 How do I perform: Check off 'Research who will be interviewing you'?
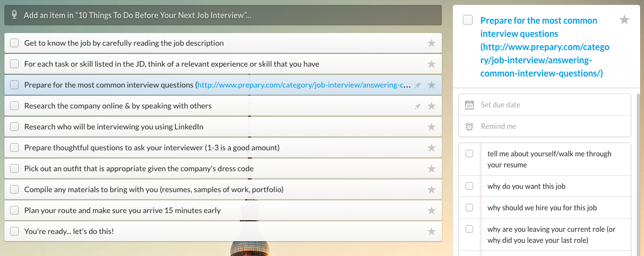click(14, 127)
